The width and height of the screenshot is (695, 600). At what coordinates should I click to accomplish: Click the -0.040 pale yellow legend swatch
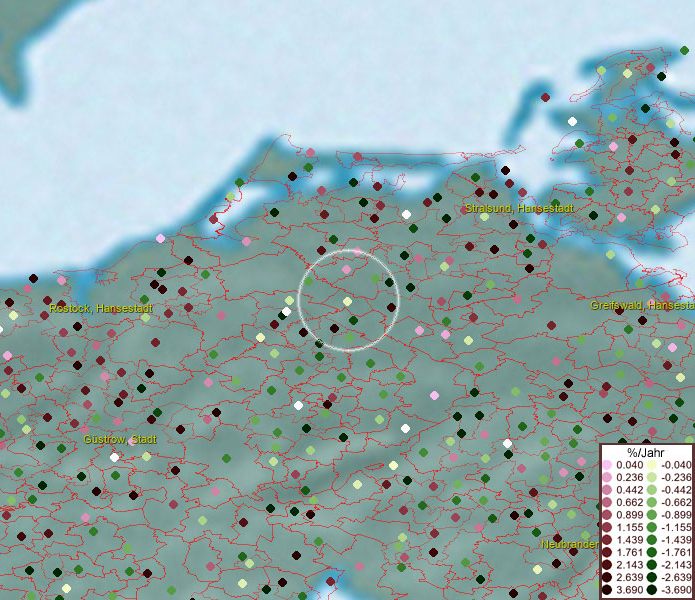[x=652, y=465]
